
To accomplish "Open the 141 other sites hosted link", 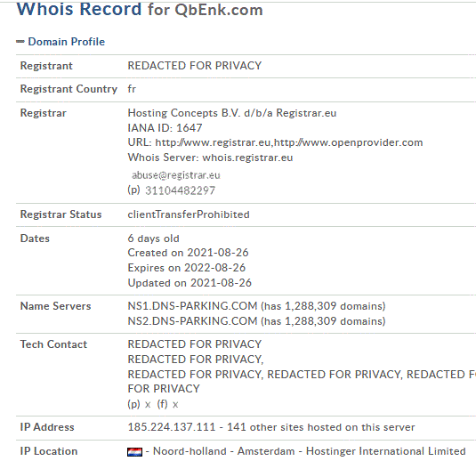I will coord(321,427).
